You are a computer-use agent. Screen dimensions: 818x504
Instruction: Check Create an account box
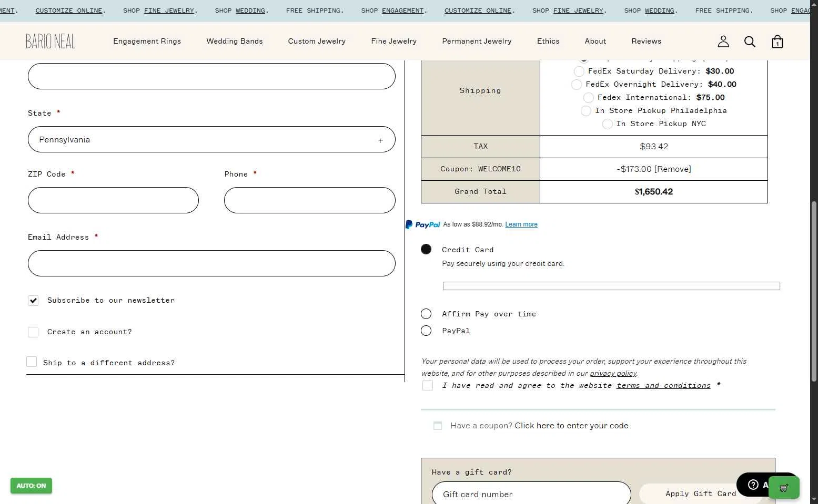point(33,332)
